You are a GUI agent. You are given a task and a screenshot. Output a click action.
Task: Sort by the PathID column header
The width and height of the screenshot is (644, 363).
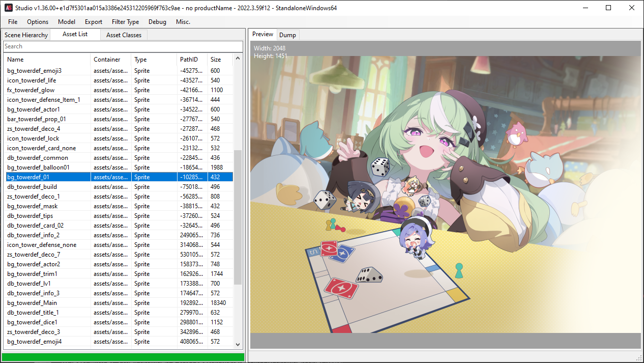coord(192,60)
